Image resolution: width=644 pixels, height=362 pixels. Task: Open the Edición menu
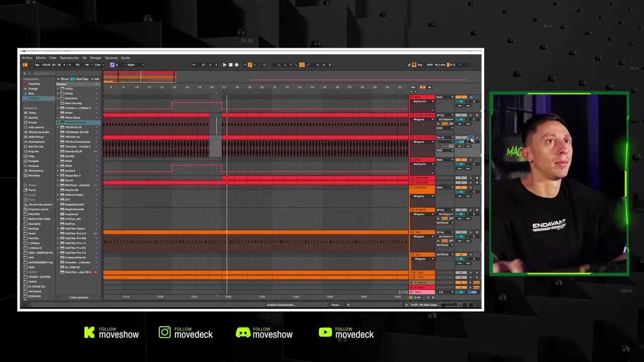[41, 58]
